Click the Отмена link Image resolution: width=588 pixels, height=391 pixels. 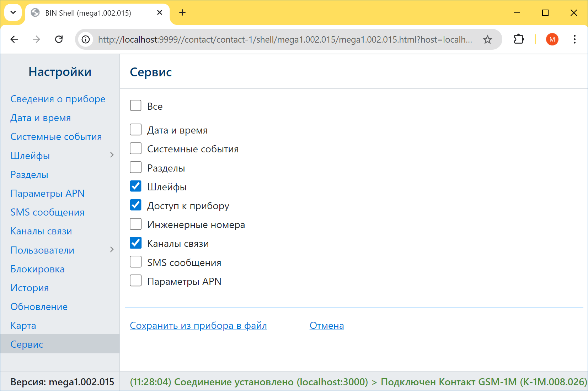[327, 326]
